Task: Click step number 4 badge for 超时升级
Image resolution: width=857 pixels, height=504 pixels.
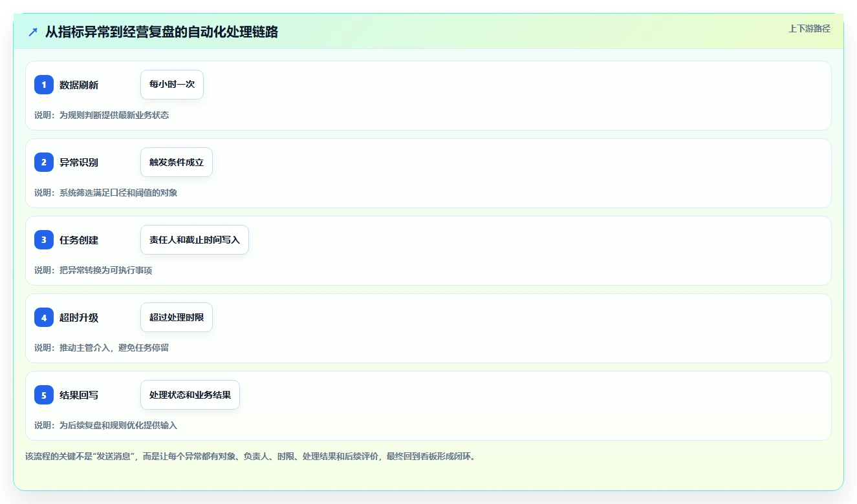Action: point(44,317)
